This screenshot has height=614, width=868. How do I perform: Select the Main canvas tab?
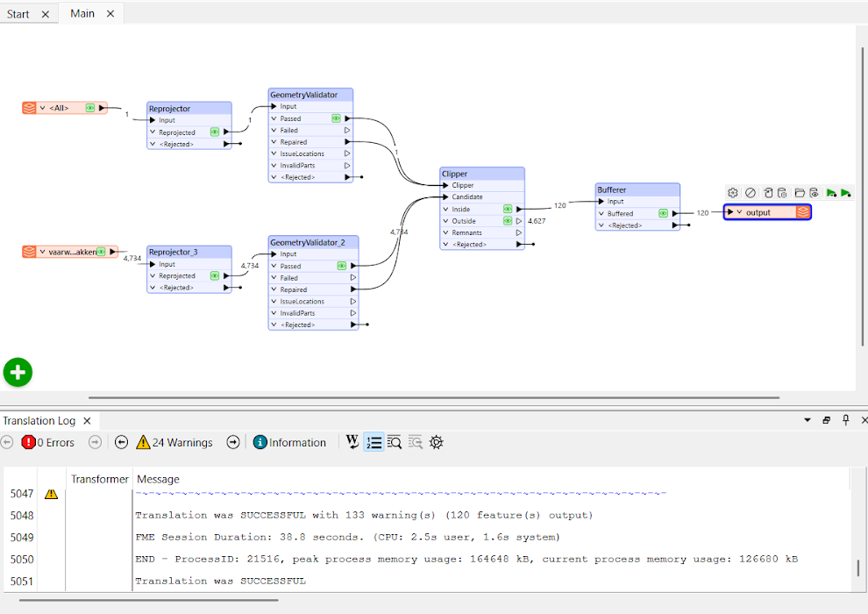[x=82, y=14]
